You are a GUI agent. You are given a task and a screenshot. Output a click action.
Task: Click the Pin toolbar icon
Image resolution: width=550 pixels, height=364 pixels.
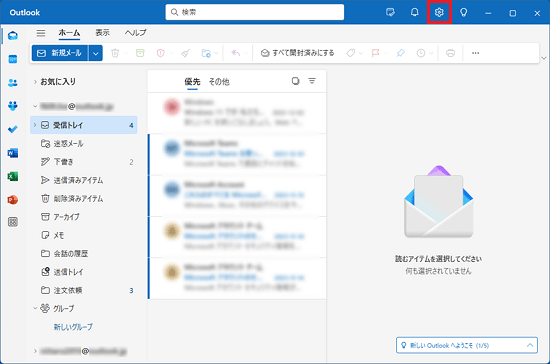click(400, 53)
